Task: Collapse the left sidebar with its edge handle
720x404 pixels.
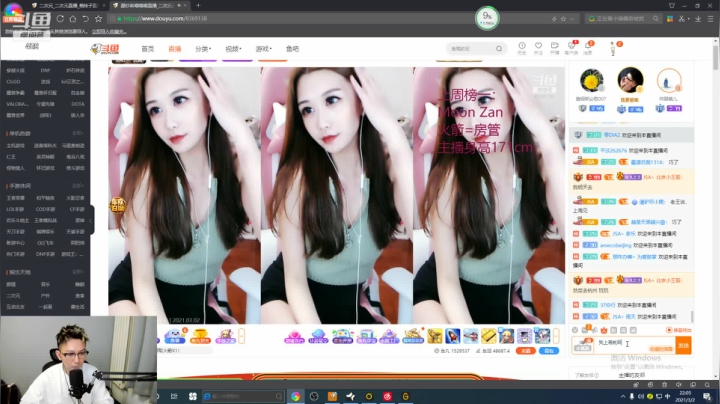Action: (x=91, y=220)
